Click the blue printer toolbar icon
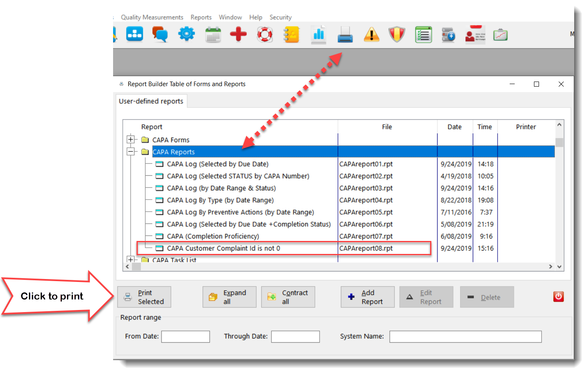Viewport: 588px width, 374px height. point(345,35)
